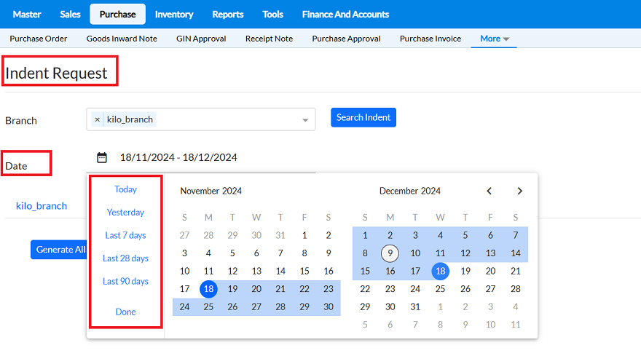Pick the Last 90 days preset
The height and width of the screenshot is (364, 641).
pos(125,281)
